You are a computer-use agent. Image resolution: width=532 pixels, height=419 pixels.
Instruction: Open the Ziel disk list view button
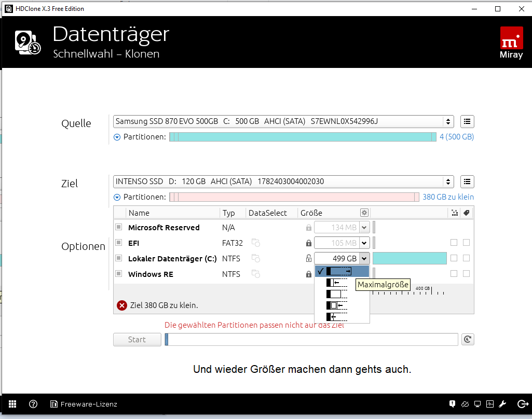click(x=467, y=181)
